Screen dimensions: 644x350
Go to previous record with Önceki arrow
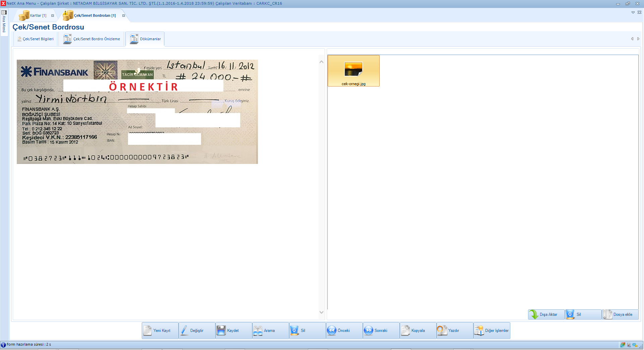(332, 331)
